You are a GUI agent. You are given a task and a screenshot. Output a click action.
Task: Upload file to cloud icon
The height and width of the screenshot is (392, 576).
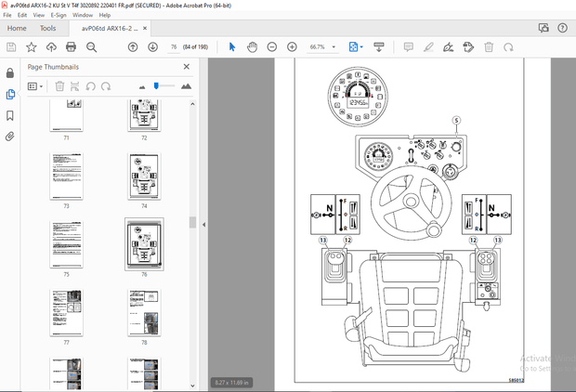(x=51, y=47)
